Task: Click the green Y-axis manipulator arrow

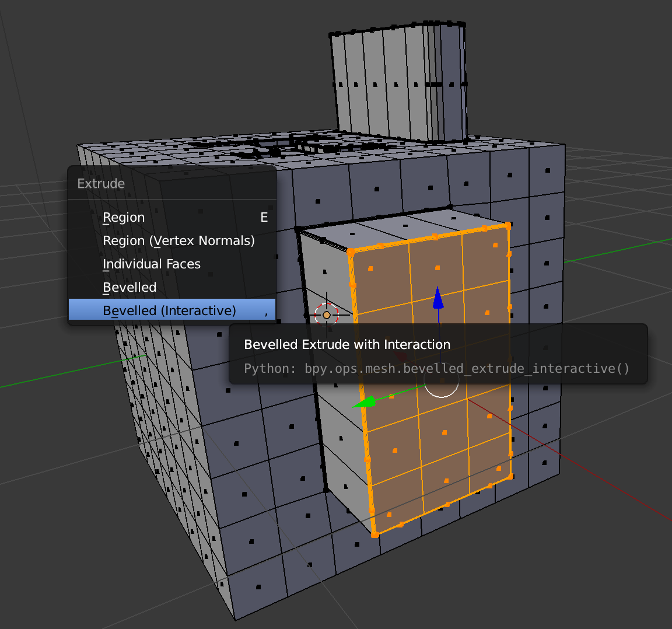Action: pyautogui.click(x=364, y=403)
